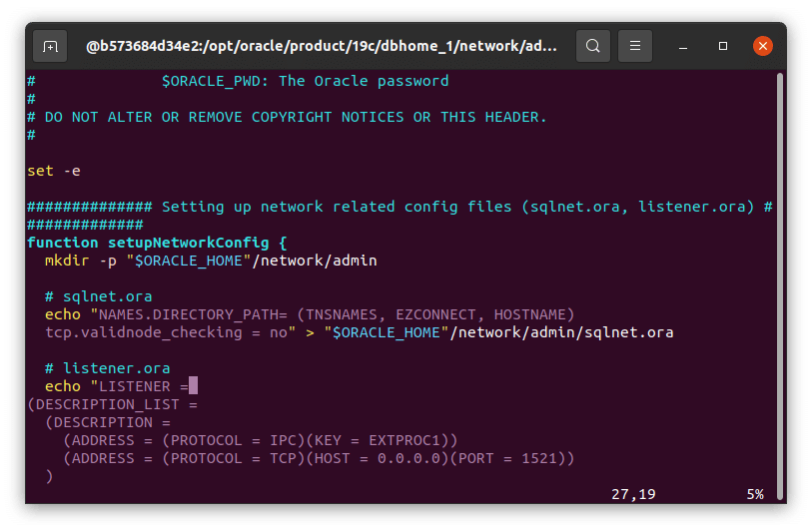This screenshot has width=812, height=532.
Task: Click the terminal's vertical scrollbar
Action: tap(779, 279)
